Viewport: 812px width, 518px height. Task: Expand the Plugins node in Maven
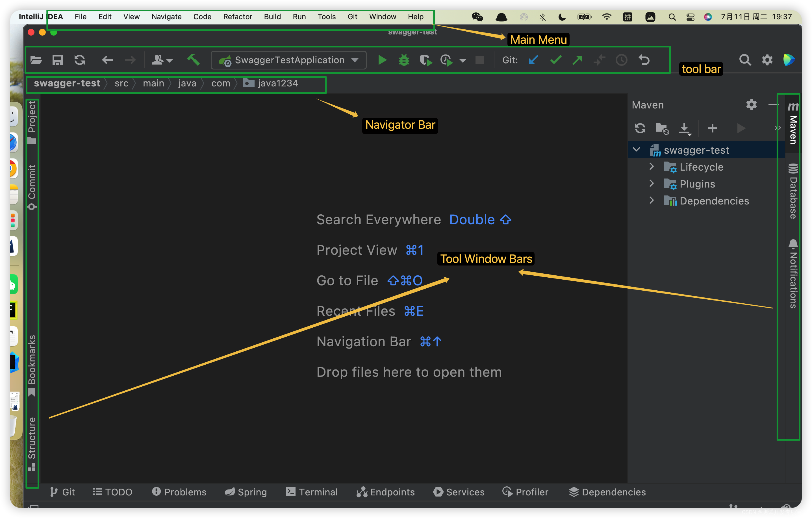pos(652,183)
